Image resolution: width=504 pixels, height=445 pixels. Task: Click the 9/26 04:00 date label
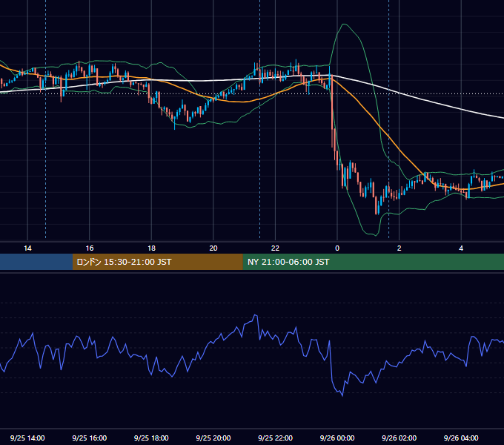pyautogui.click(x=461, y=438)
